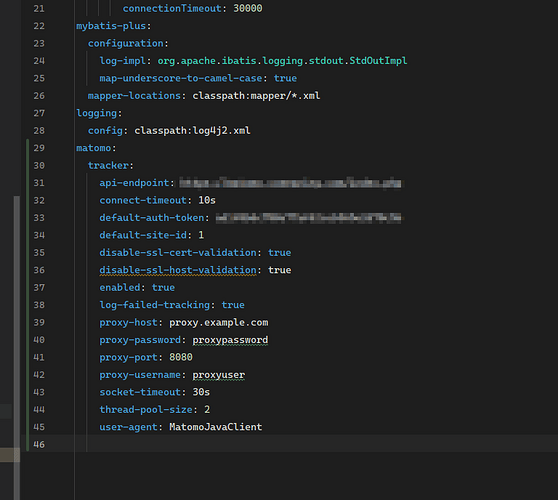Click line number 29 in the gutter

click(39, 148)
